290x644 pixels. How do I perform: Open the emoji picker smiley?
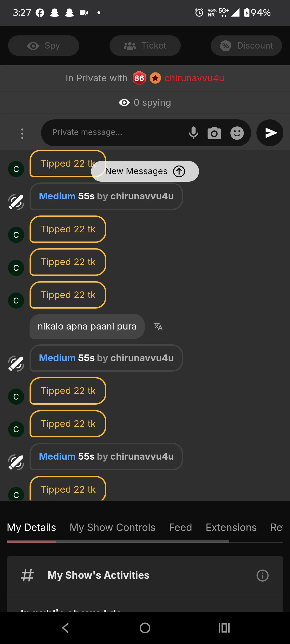click(x=237, y=133)
